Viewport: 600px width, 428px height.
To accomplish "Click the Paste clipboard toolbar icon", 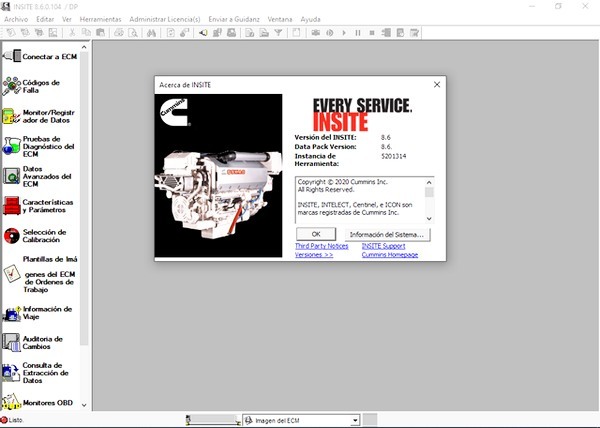I will click(101, 33).
